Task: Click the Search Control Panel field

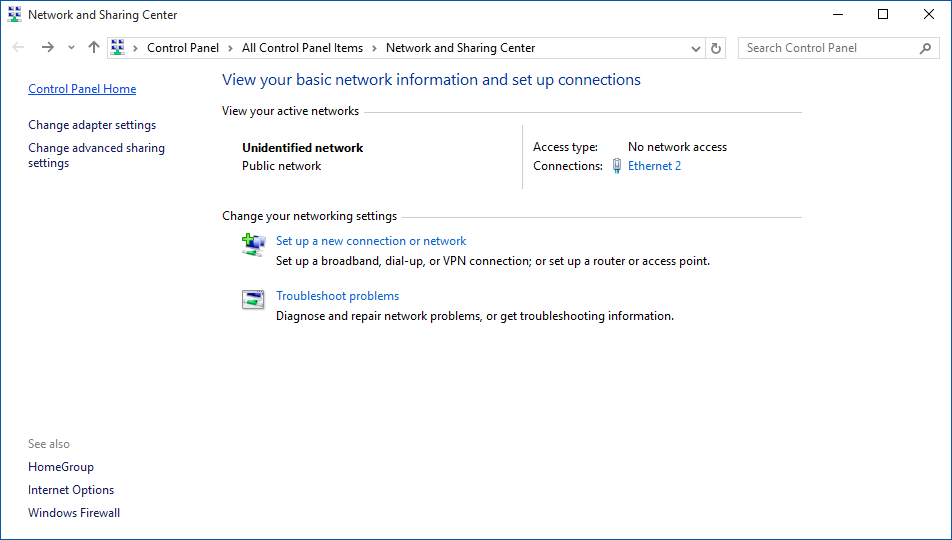Action: tap(826, 48)
